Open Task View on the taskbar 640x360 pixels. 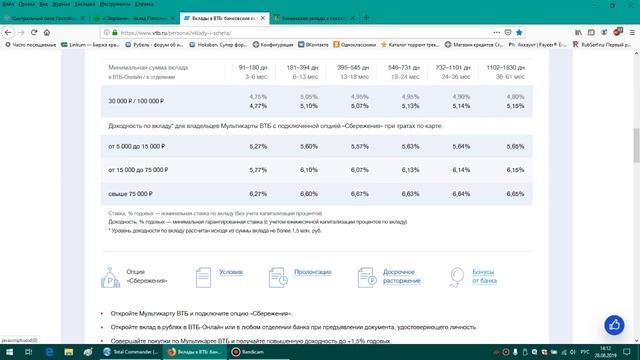pos(28,352)
